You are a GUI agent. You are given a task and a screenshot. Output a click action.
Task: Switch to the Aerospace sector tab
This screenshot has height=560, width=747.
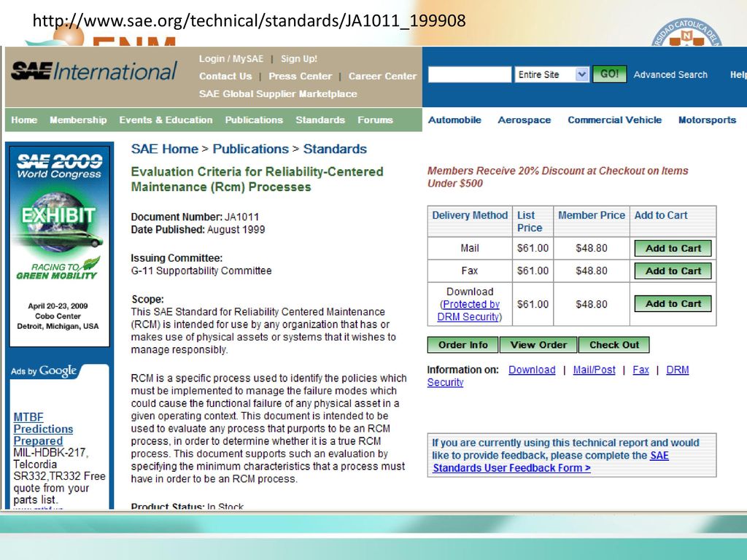coord(524,120)
